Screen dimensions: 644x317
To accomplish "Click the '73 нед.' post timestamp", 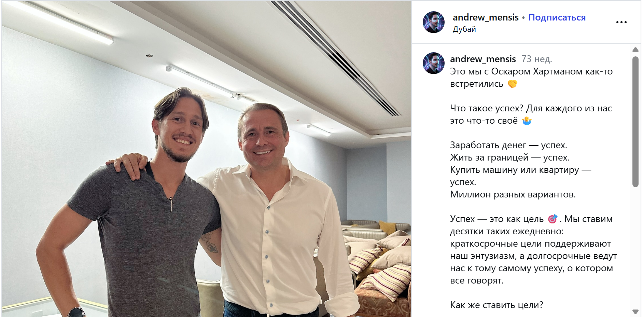I will click(x=536, y=59).
